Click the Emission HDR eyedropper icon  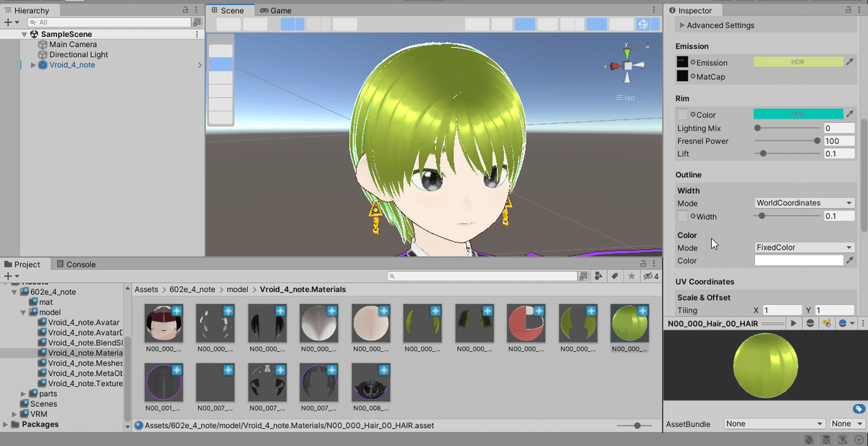850,62
